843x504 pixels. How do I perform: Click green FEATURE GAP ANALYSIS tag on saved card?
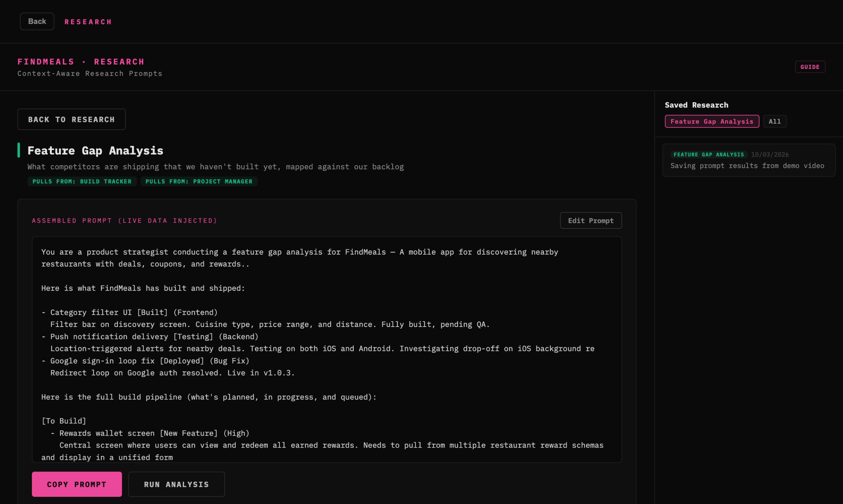(708, 155)
